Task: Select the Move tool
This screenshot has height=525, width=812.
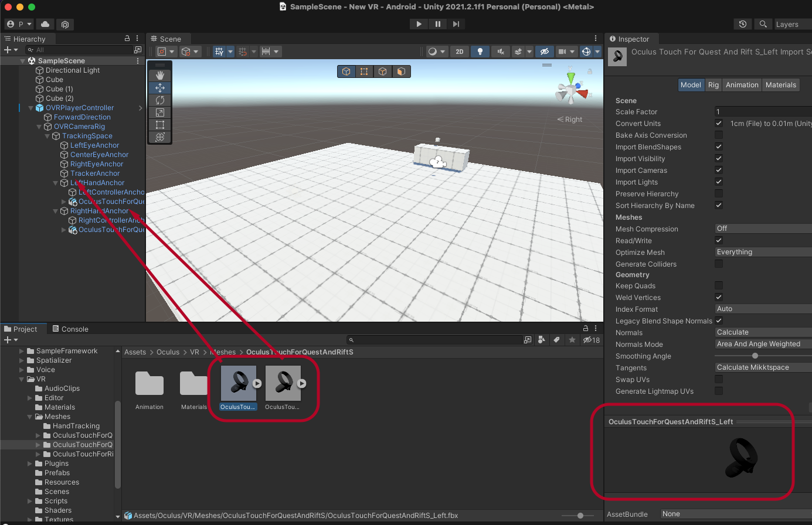Action: click(x=159, y=88)
